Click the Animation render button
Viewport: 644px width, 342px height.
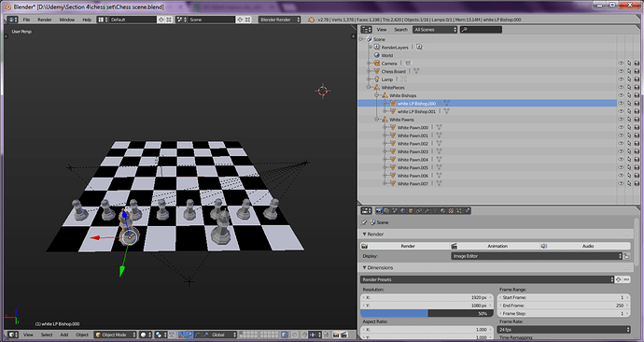[x=496, y=246]
